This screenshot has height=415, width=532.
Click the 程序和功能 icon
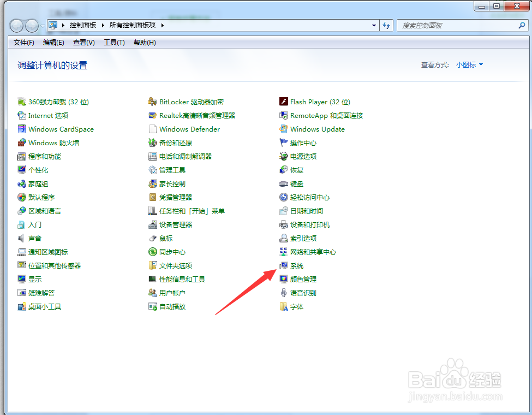click(x=22, y=156)
